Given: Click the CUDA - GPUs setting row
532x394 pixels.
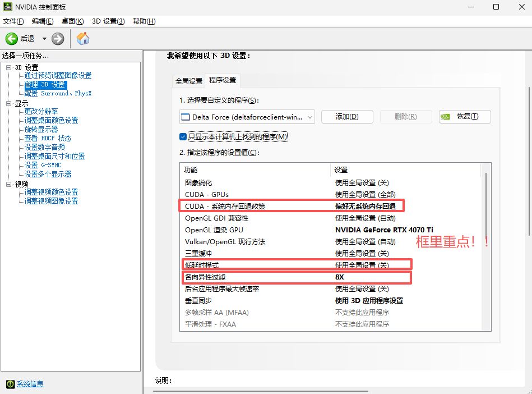Looking at the screenshot, I should coord(331,195).
